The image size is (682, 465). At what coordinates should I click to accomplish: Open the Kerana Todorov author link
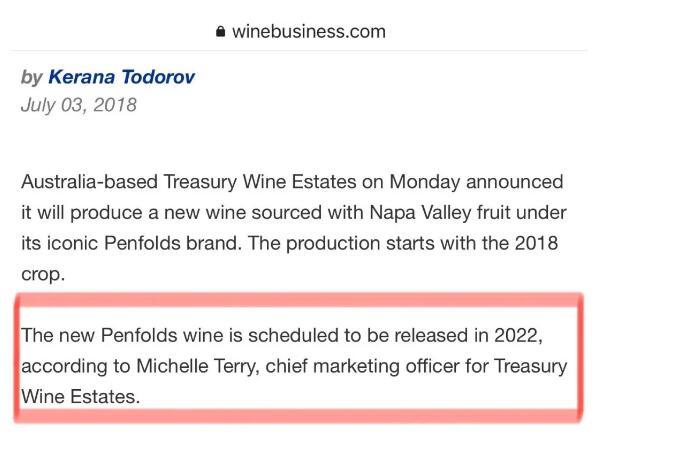click(121, 77)
